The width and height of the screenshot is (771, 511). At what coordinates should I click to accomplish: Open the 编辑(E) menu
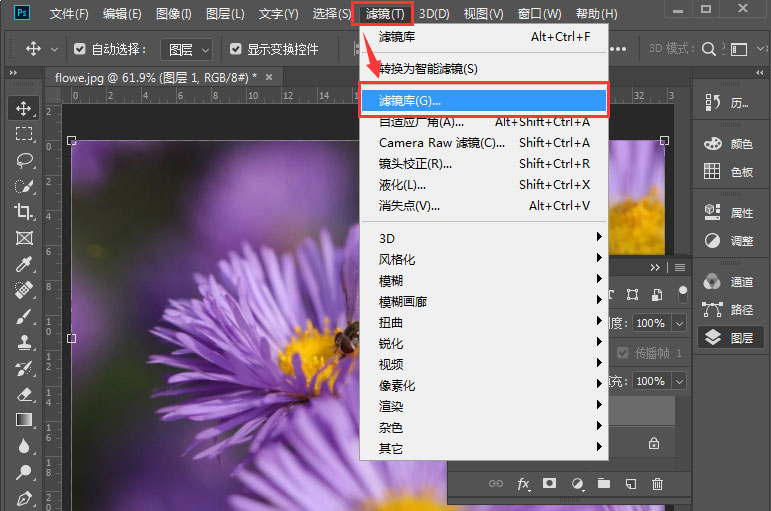pyautogui.click(x=122, y=14)
